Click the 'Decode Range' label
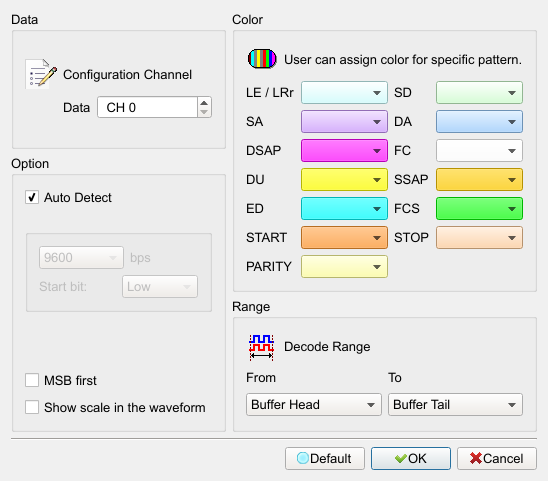 pyautogui.click(x=327, y=346)
